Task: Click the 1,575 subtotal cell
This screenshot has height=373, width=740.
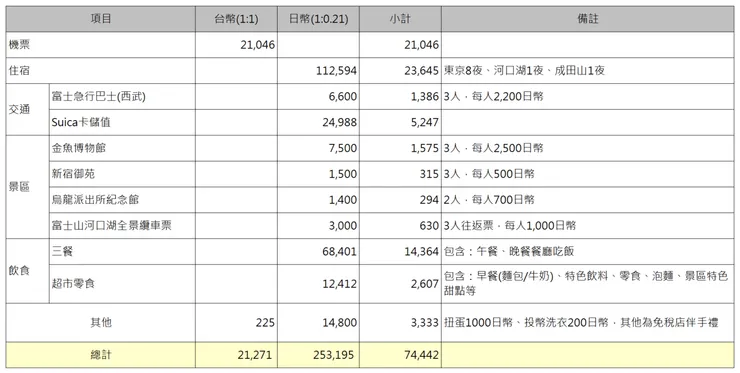Action: (x=400, y=148)
